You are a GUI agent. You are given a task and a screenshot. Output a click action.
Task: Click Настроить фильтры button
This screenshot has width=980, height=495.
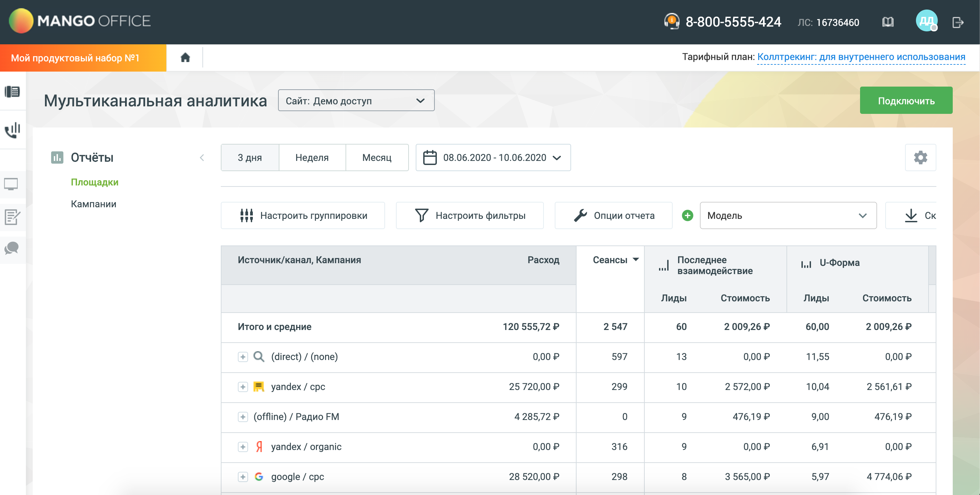pyautogui.click(x=470, y=215)
